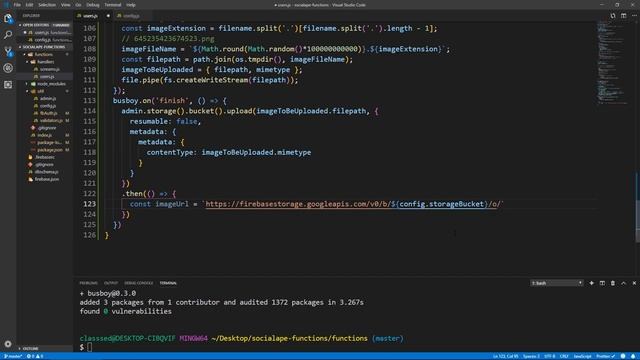Split the editor to the right
The height and width of the screenshot is (360, 640).
tap(623, 16)
